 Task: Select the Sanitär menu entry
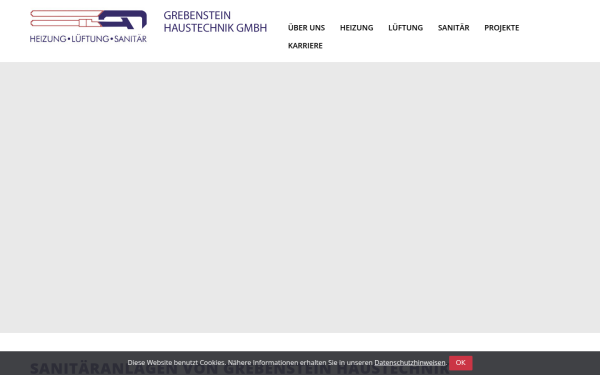click(453, 28)
